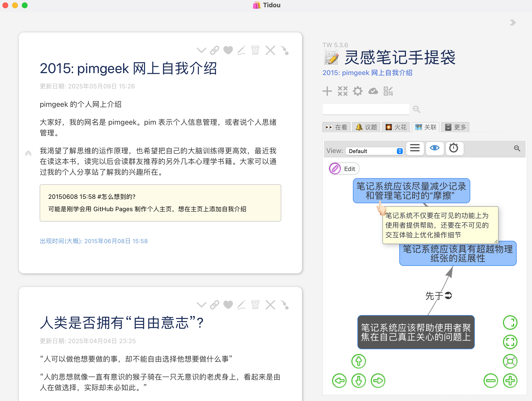532x401 pixels.
Task: Open subtitle link 2015: pimgeek 网上自我介绍
Action: tap(367, 73)
